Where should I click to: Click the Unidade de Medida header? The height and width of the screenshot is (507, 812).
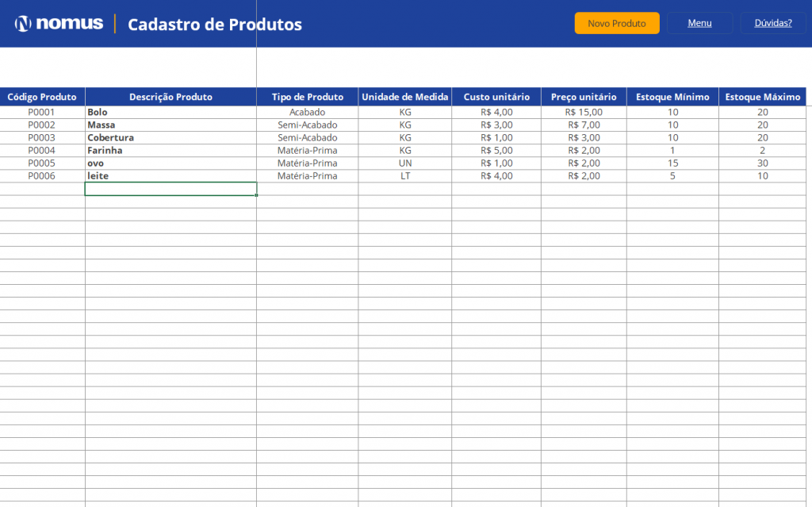coord(404,97)
